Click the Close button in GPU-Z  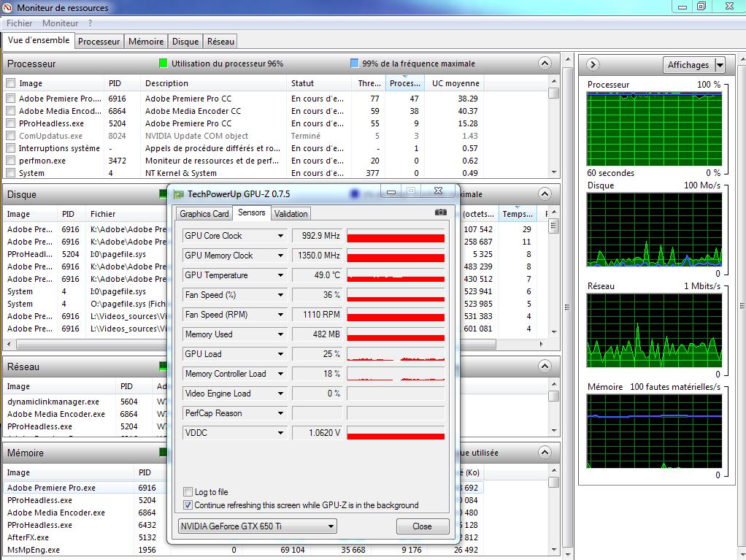click(x=422, y=526)
